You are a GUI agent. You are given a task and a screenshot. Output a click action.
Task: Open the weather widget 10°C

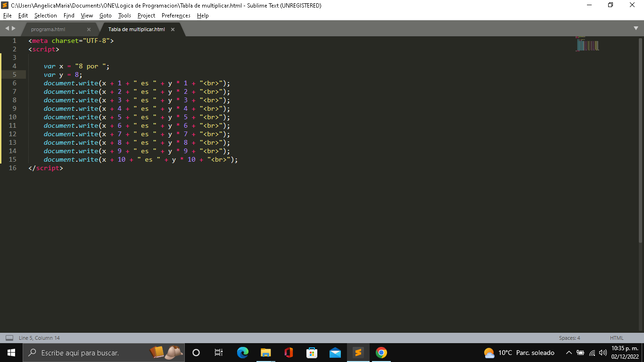click(519, 353)
